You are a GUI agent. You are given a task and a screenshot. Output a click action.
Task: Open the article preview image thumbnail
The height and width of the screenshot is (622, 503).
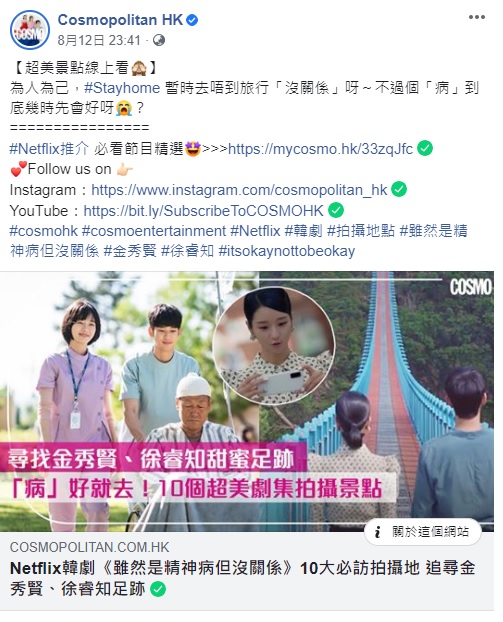click(247, 401)
